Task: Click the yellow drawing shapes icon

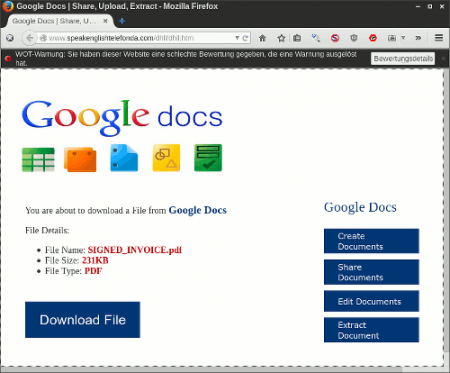Action: (x=166, y=158)
